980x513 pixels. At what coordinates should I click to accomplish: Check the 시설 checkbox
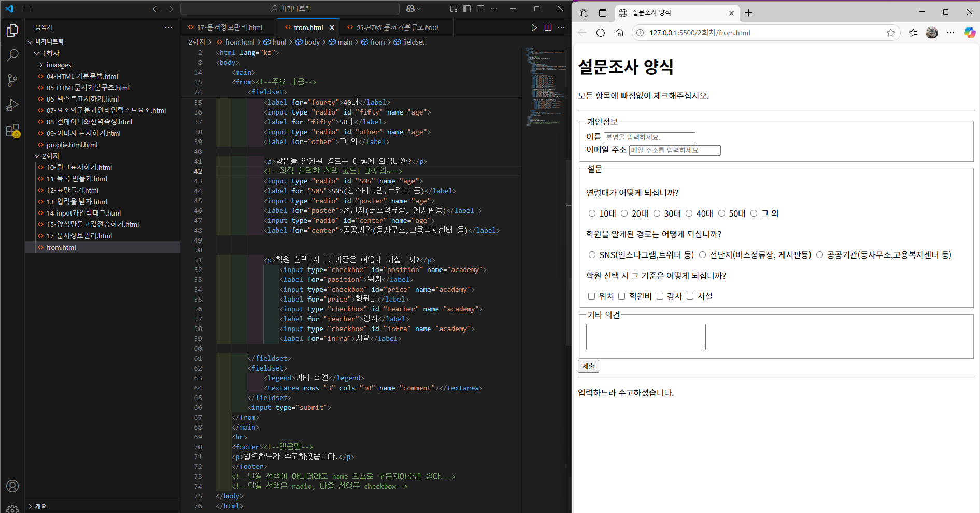(x=690, y=296)
